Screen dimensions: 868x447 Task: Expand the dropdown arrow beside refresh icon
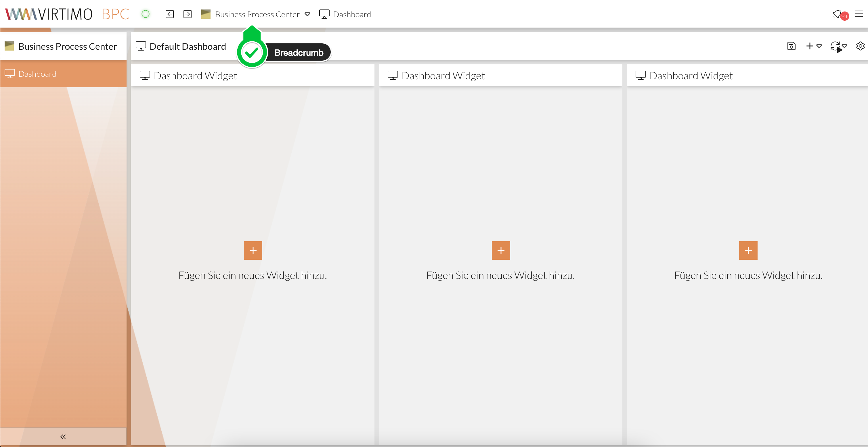click(844, 46)
